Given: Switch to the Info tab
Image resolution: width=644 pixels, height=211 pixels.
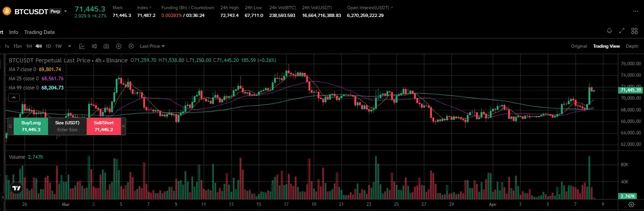Looking at the screenshot, I should pyautogui.click(x=14, y=32).
